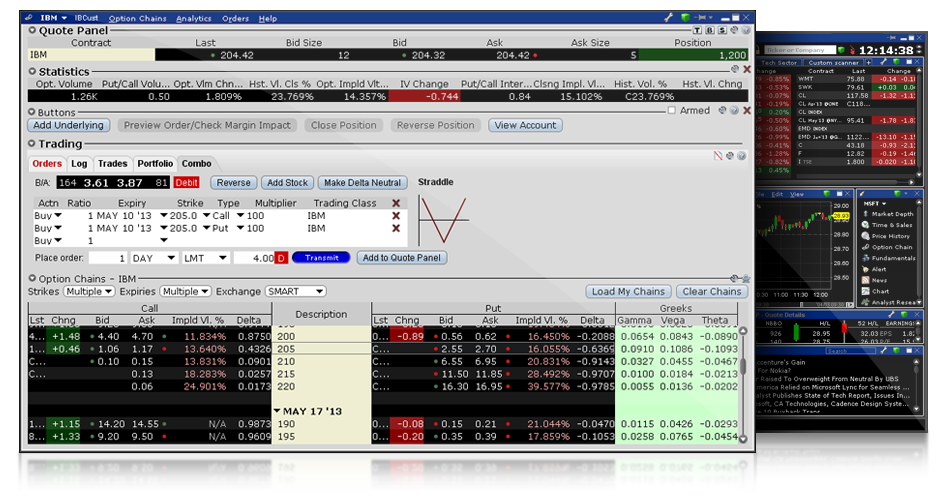Collapse the Statistics section
The width and height of the screenshot is (948, 500).
(32, 72)
